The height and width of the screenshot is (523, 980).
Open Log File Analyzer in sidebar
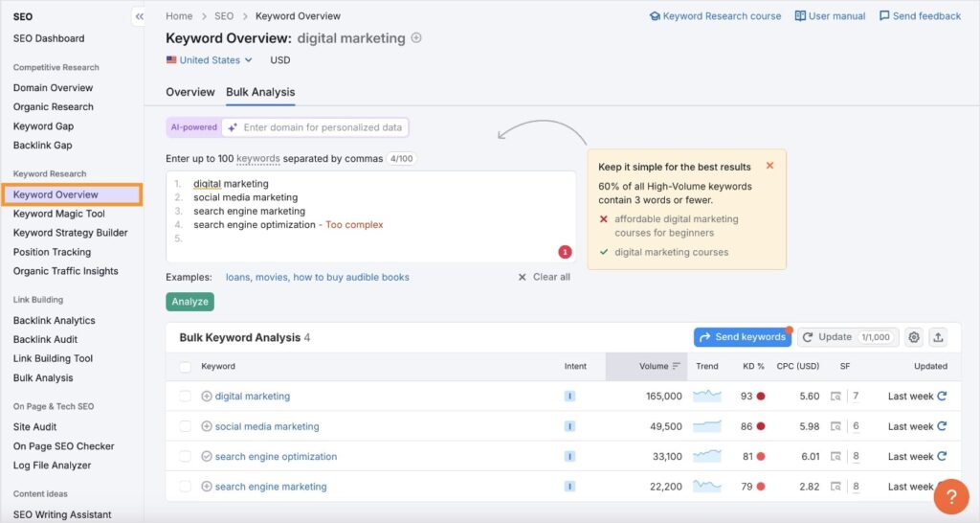[52, 465]
